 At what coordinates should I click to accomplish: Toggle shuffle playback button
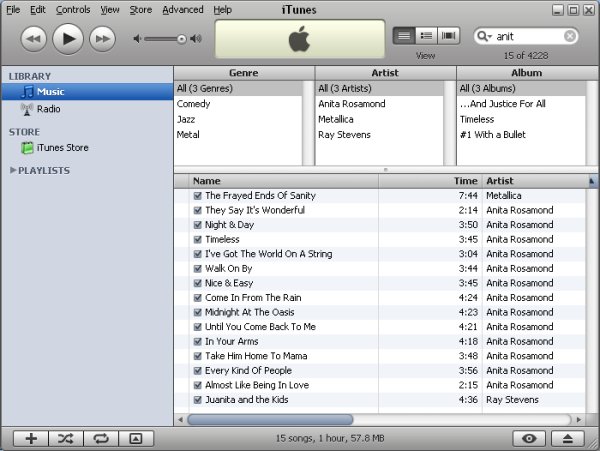(66, 438)
